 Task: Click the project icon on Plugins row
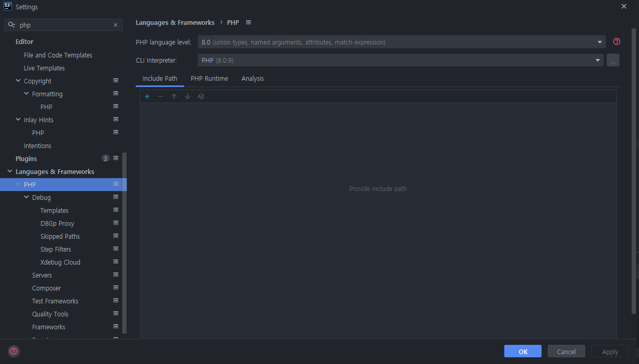click(x=116, y=158)
